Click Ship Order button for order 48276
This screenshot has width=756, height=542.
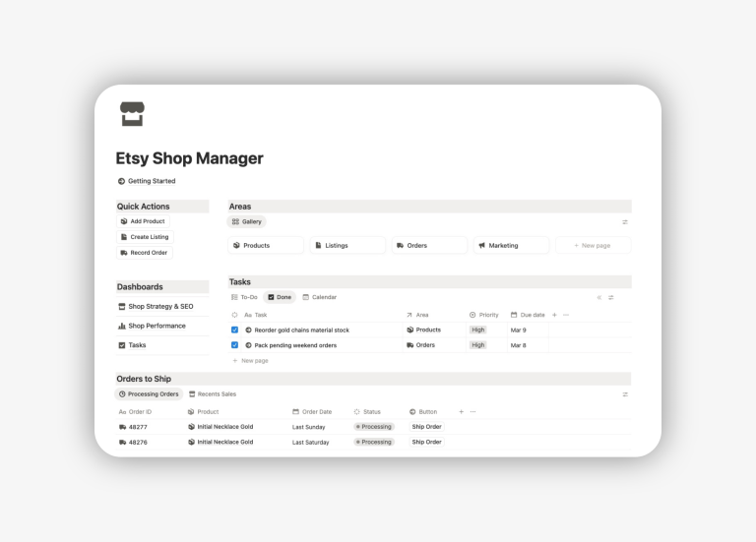pyautogui.click(x=426, y=443)
